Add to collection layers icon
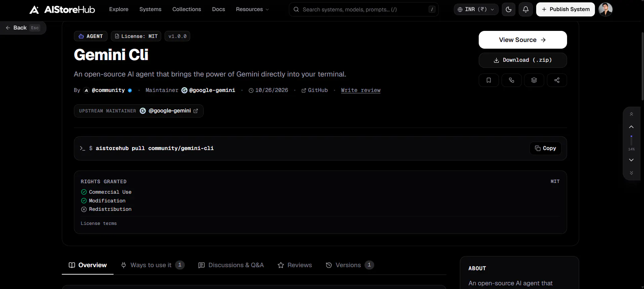644x289 pixels. coord(534,80)
